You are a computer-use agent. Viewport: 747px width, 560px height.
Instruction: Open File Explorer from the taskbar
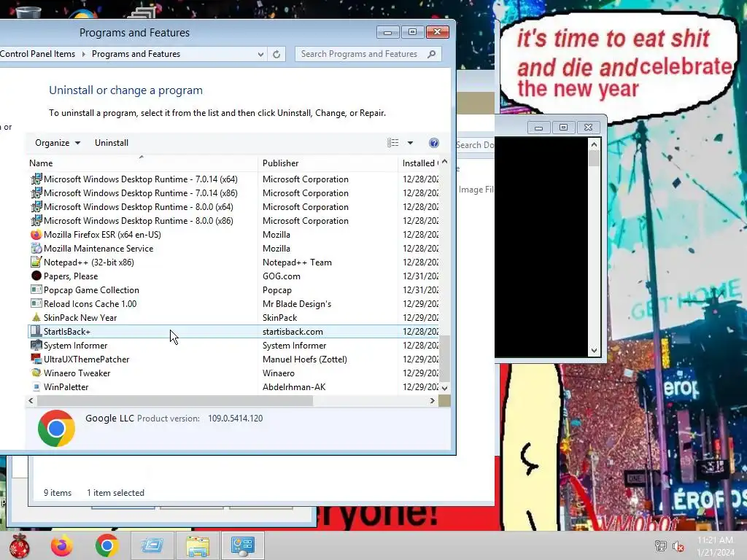point(198,545)
